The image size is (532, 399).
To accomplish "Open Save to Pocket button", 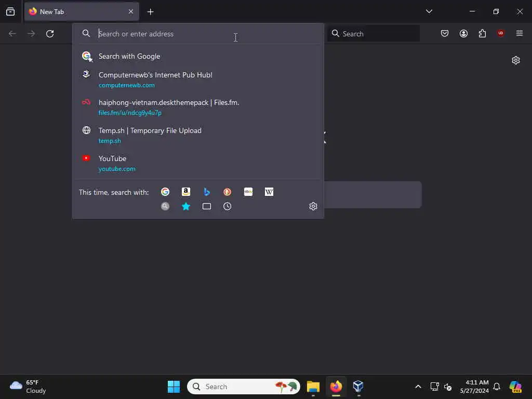I will [445, 33].
